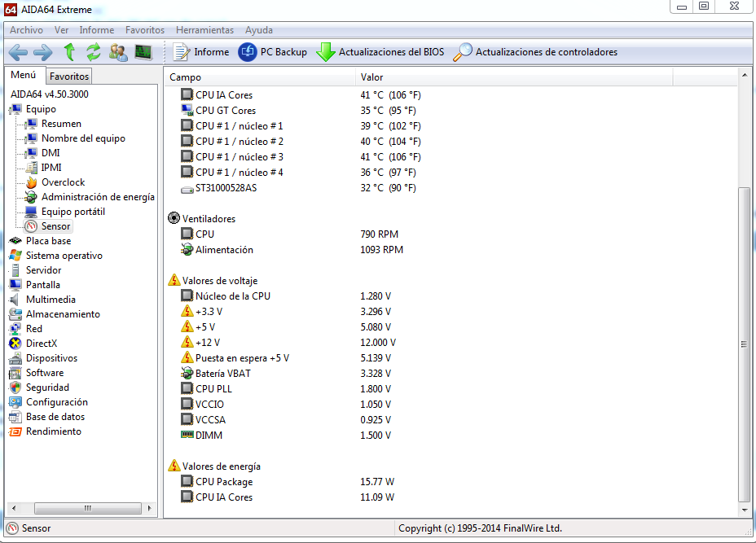This screenshot has width=756, height=543.
Task: Click the Base de datos icon
Action: (x=15, y=417)
